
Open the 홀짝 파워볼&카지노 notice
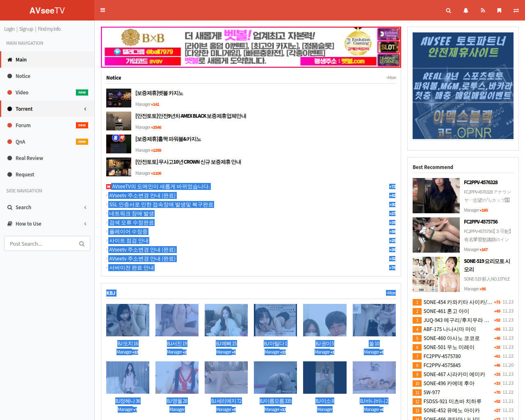click(168, 139)
